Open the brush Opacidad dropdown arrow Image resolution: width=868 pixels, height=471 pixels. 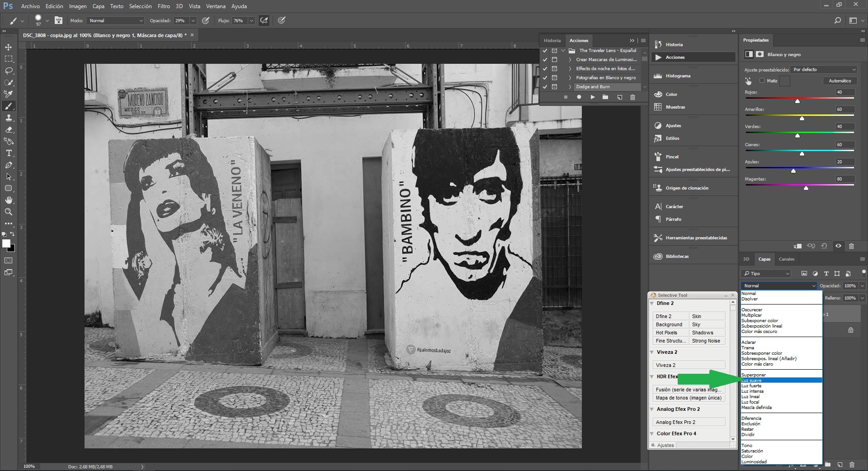pyautogui.click(x=193, y=21)
